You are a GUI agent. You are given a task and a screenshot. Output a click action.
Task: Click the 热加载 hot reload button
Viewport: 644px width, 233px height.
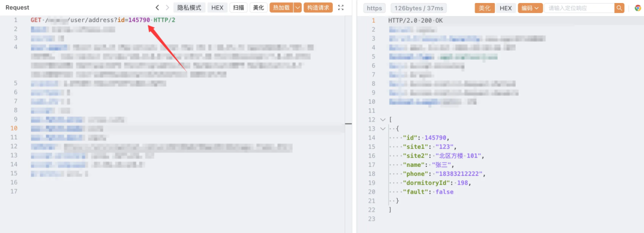click(x=281, y=8)
